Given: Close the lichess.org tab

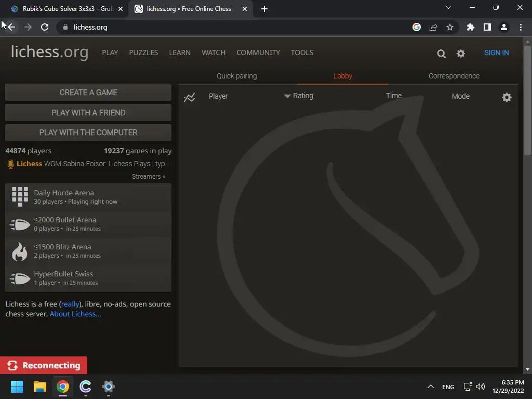Looking at the screenshot, I should pos(245,9).
